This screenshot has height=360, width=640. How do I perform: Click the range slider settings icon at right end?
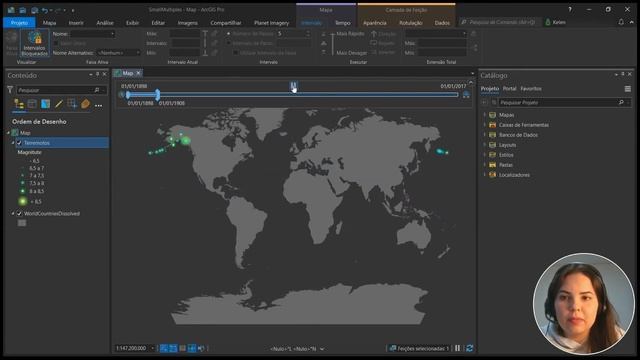[466, 95]
